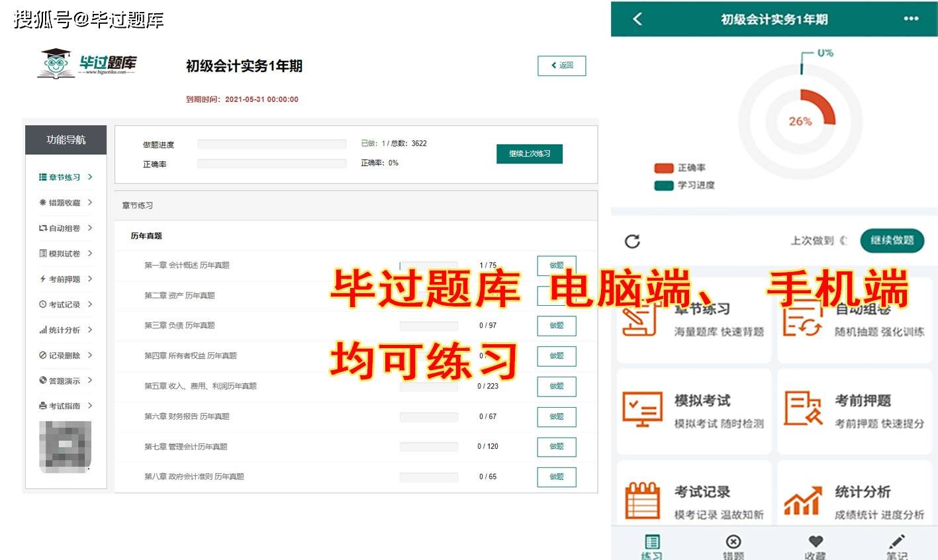
Task: Tap the 统计分析 growth chart card icon
Action: 803,500
